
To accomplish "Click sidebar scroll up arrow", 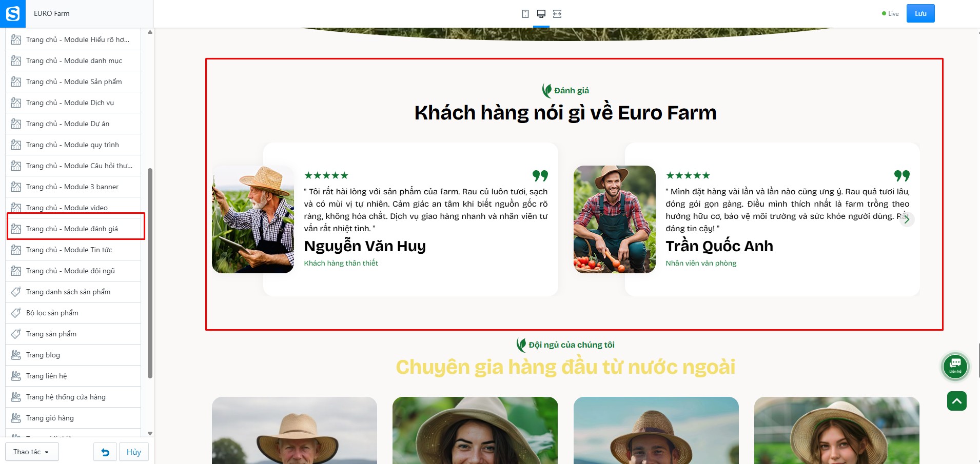I will 150,32.
